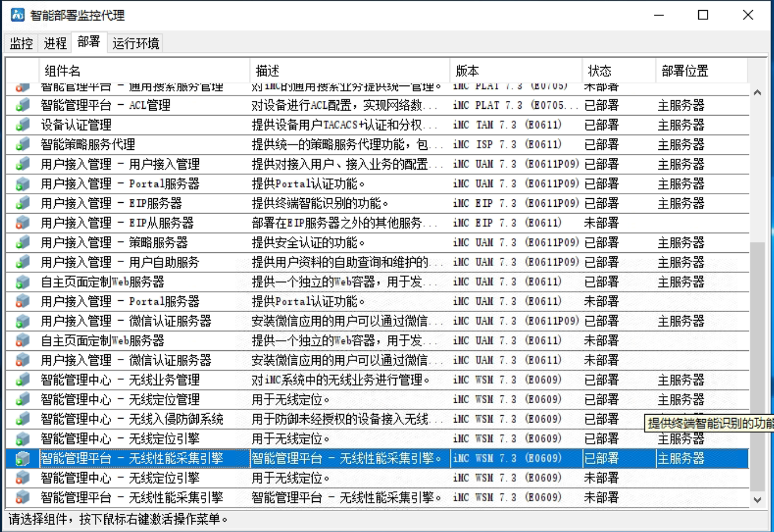Click the version cell iMC TAM 7.3 (E0611)

click(507, 125)
